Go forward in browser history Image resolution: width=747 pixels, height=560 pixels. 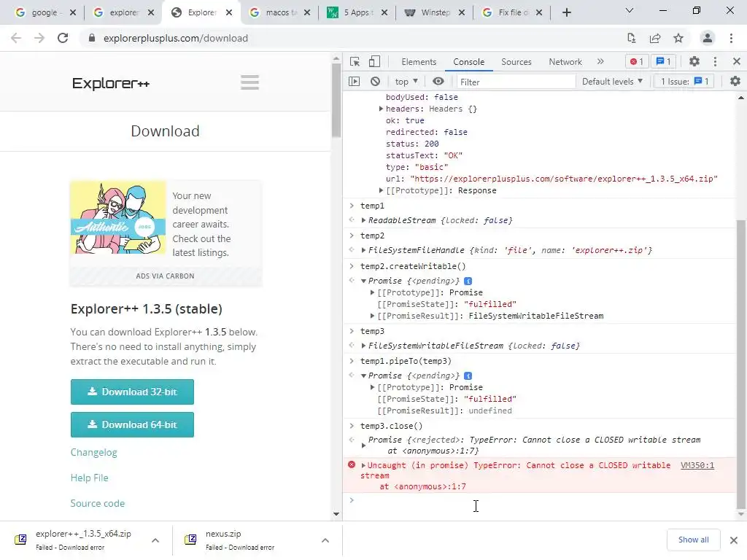[39, 38]
